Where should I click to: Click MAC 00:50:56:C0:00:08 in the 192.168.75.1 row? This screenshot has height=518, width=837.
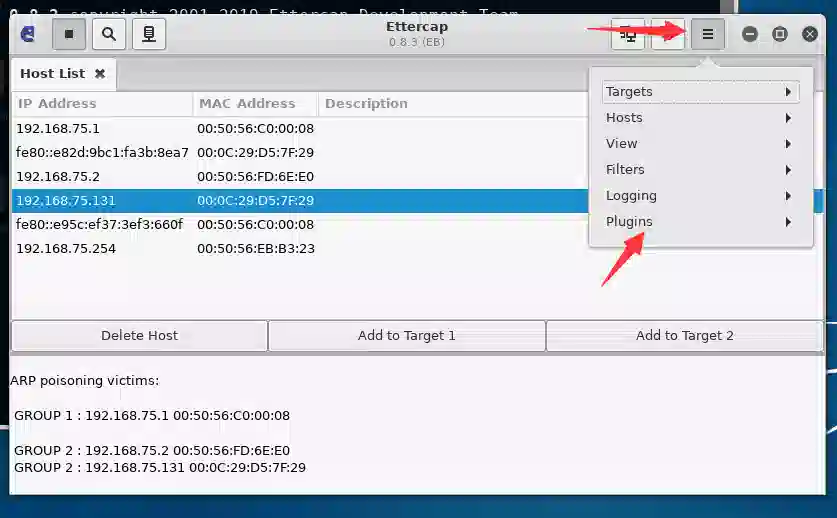tap(255, 129)
